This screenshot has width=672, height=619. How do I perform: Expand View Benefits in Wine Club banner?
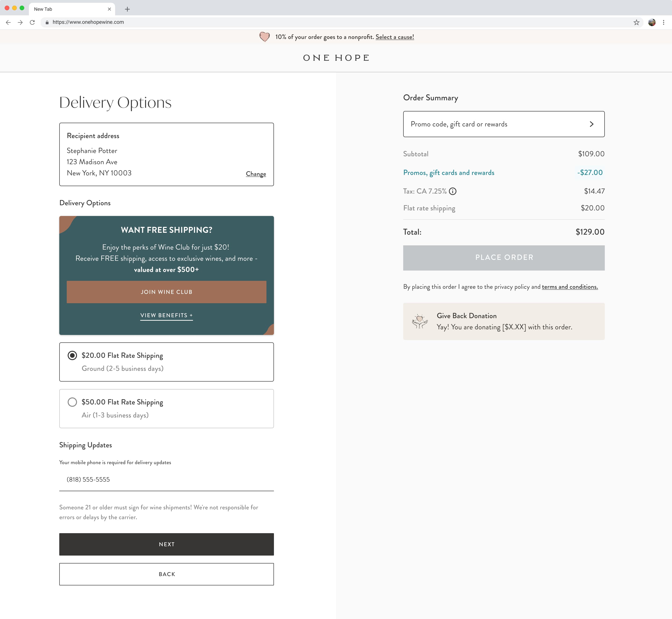pyautogui.click(x=166, y=316)
